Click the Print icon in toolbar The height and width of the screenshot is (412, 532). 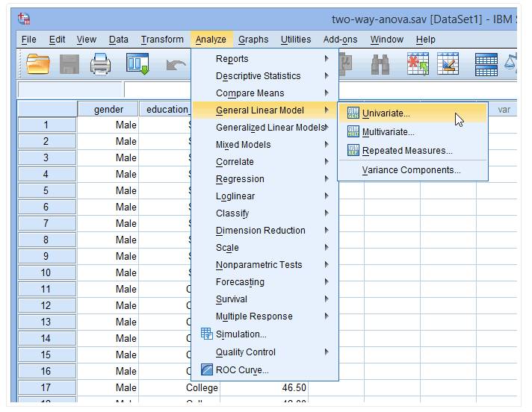coord(100,63)
